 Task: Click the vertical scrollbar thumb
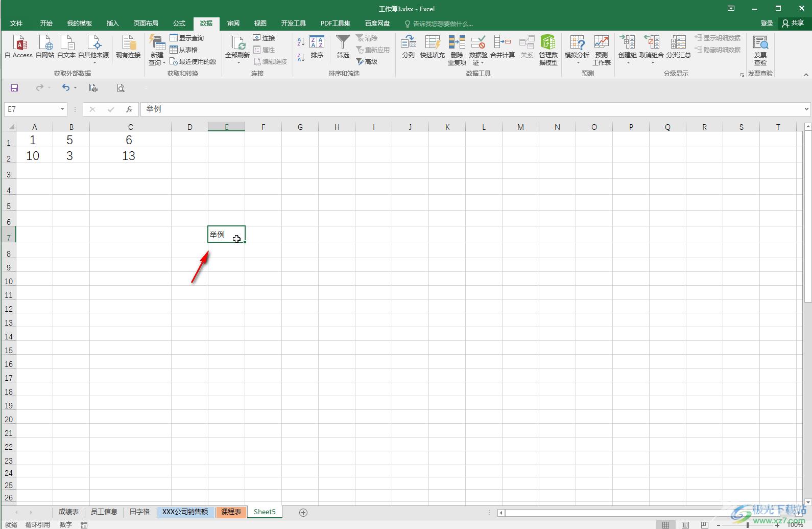[807, 217]
